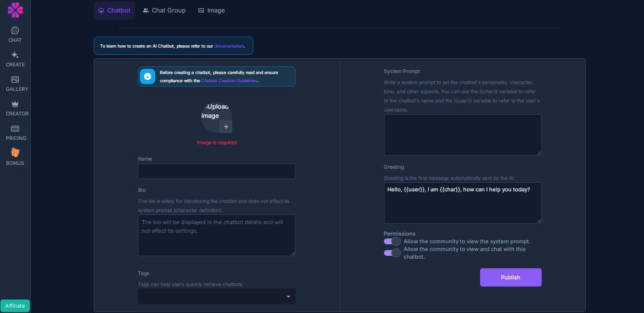The width and height of the screenshot is (644, 313).
Task: Focus the Bio text area
Action: (x=217, y=235)
